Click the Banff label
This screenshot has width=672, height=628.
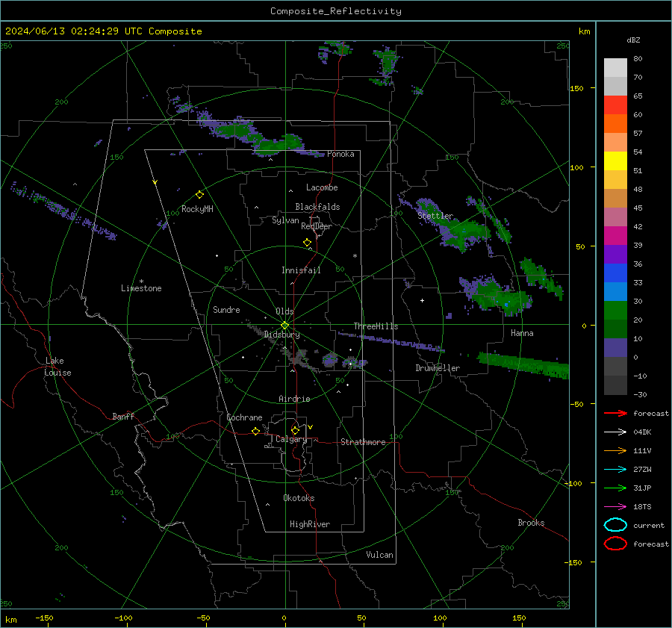click(123, 416)
